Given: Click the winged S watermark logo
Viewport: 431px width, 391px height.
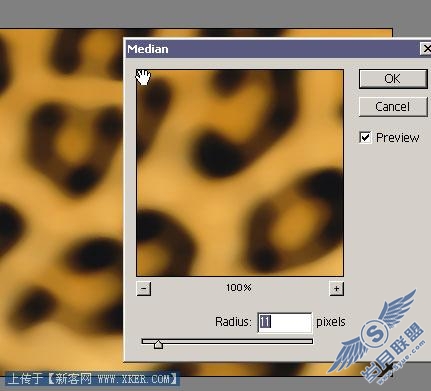Looking at the screenshot, I should 376,333.
